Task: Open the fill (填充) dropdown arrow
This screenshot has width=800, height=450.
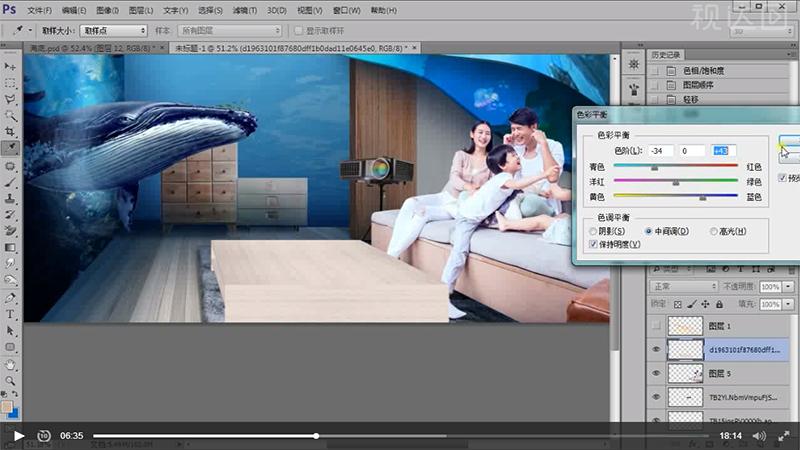Action: point(789,305)
